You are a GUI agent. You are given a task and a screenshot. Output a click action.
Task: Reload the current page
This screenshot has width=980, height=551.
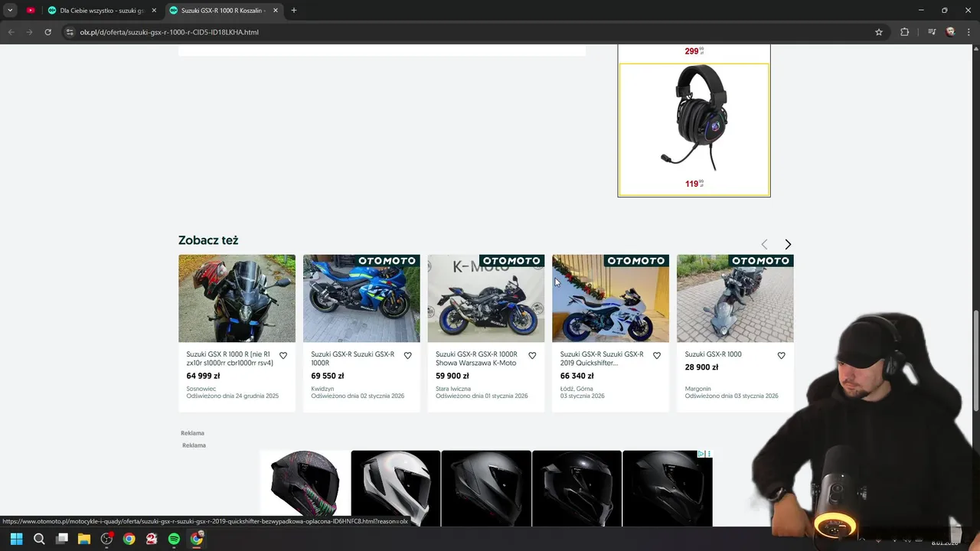[47, 32]
